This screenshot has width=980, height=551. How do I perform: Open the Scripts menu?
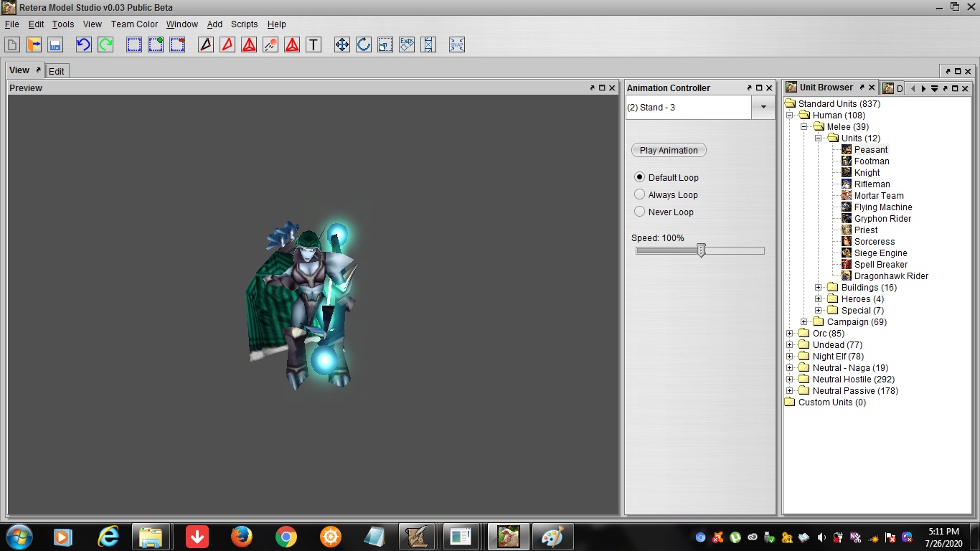pos(244,24)
